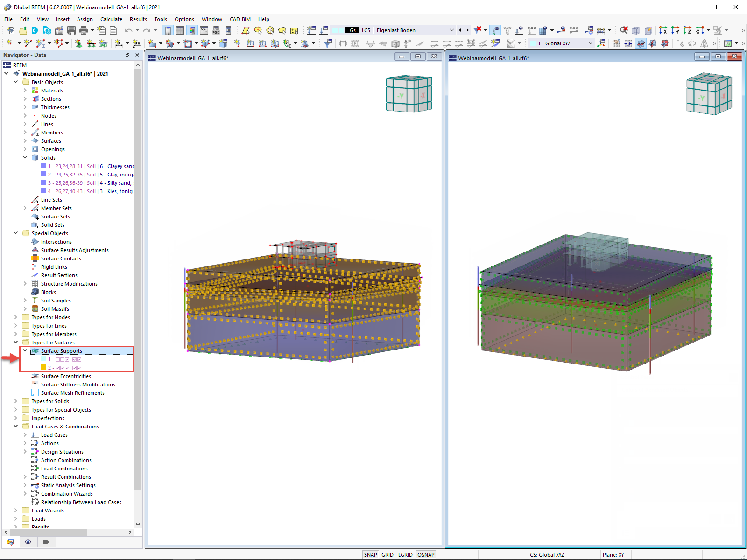This screenshot has height=560, width=747.
Task: Select the Surface Eccentricities tree item
Action: tap(66, 376)
